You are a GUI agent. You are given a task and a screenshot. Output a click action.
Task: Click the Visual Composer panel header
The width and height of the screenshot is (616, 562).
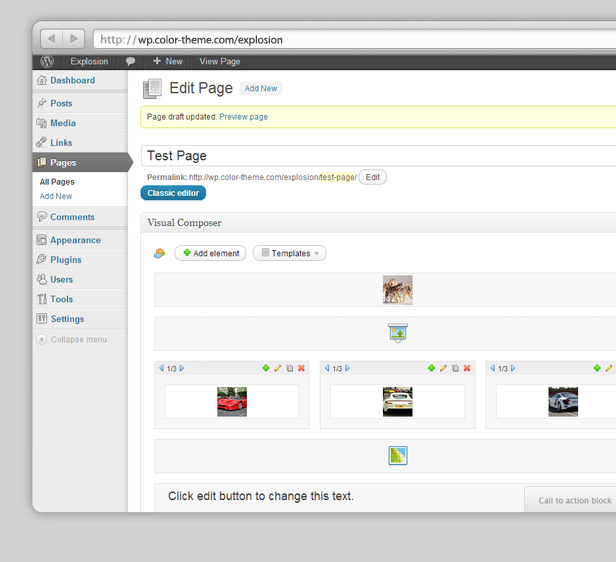click(x=378, y=223)
